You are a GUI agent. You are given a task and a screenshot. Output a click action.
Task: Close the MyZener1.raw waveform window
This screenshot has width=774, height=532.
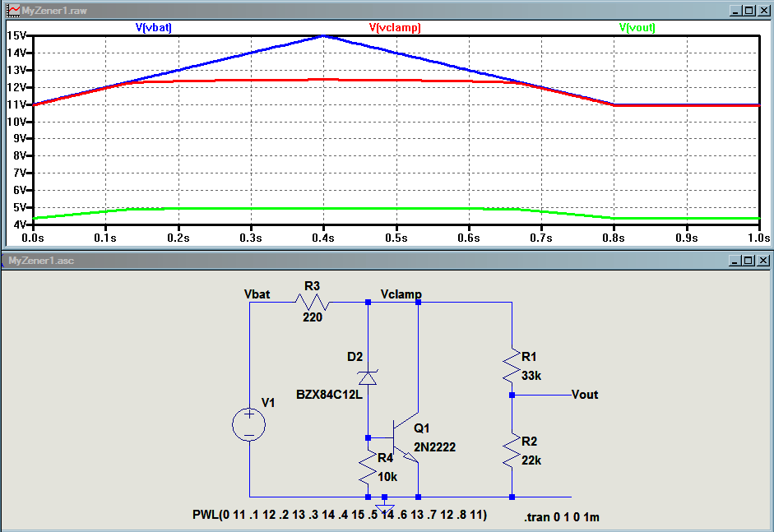[763, 11]
